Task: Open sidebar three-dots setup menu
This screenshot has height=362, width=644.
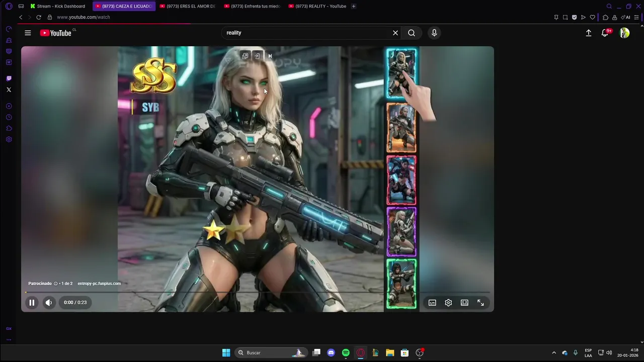Action: point(9,339)
